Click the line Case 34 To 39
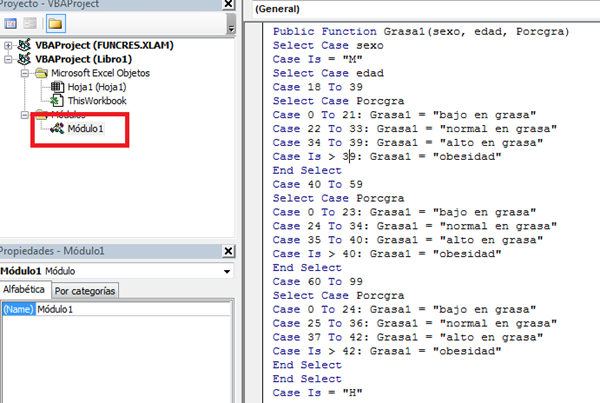The width and height of the screenshot is (600, 403). pyautogui.click(x=408, y=143)
